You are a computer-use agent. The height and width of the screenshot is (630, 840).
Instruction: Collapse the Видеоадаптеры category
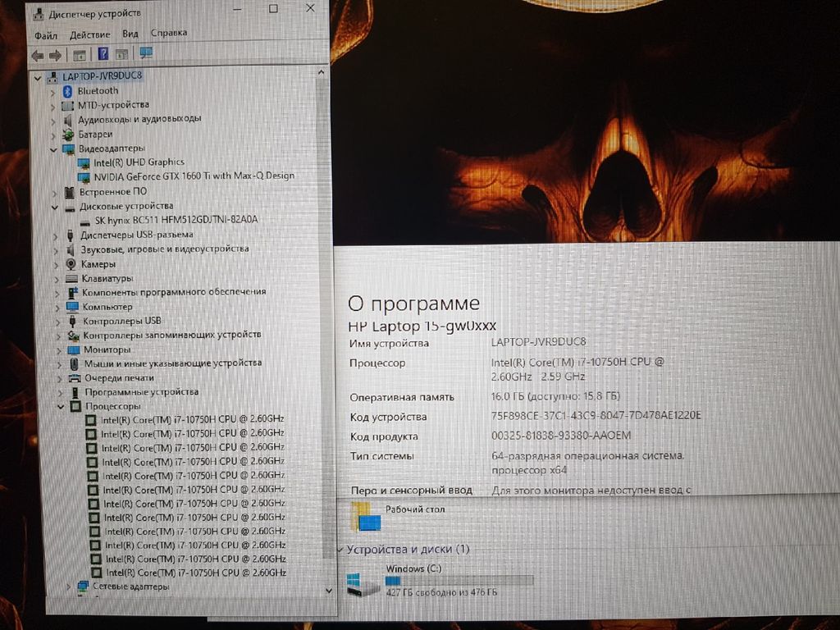tap(53, 149)
